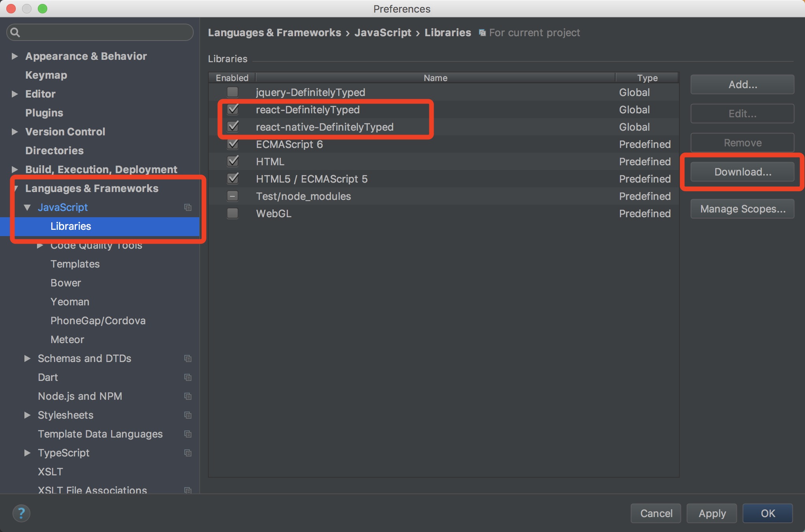805x532 pixels.
Task: Expand the Stylesheets node
Action: point(27,415)
